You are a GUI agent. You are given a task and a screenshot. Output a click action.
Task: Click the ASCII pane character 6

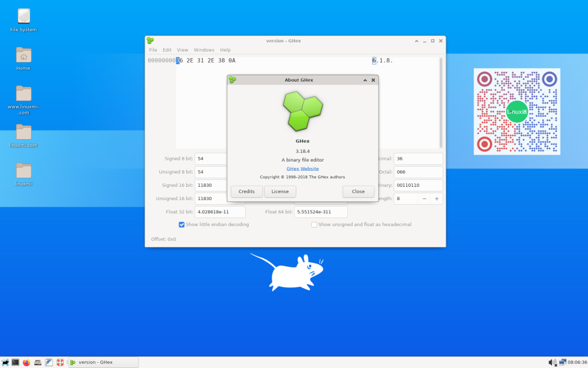click(374, 60)
